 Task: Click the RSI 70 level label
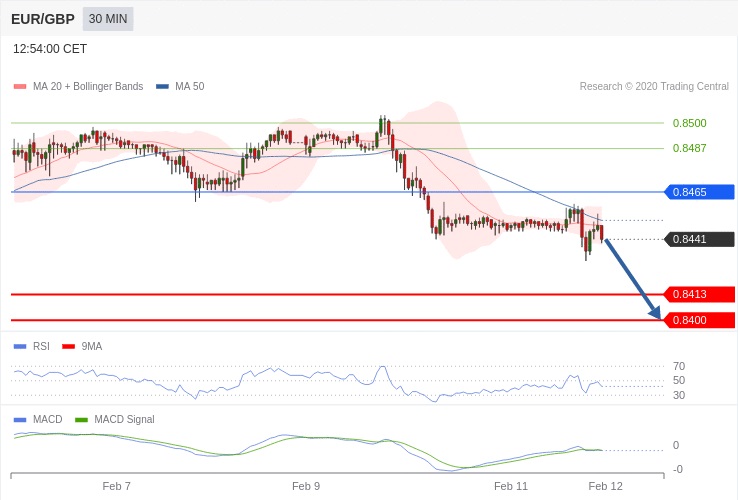[679, 366]
